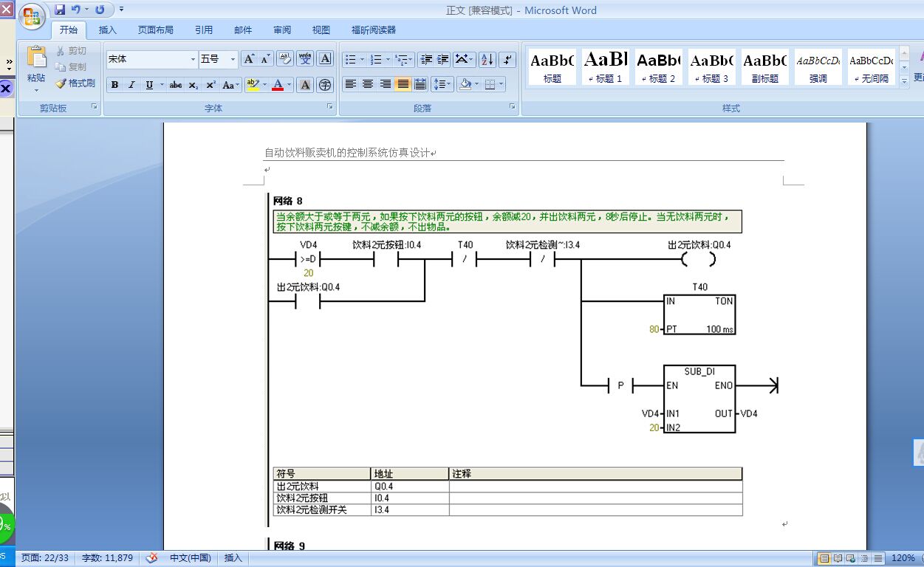Screen dimensions: 924x567
Task: Open the multilevel list dropdown
Action: [x=404, y=59]
